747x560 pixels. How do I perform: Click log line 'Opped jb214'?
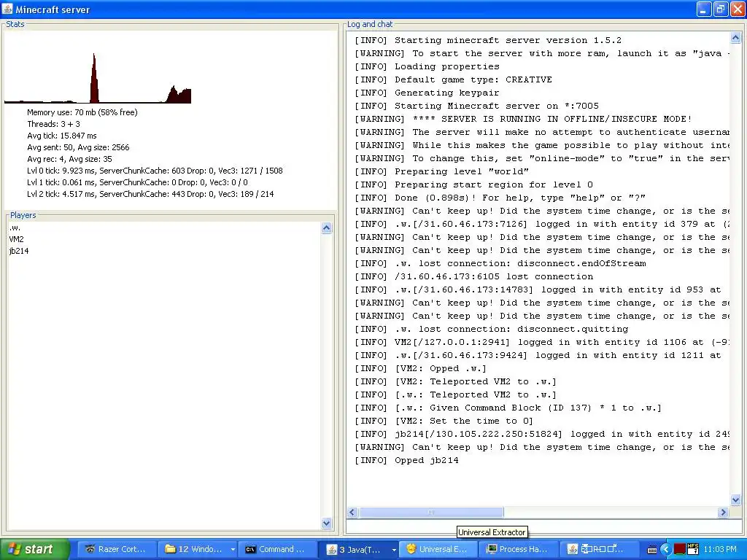click(406, 461)
